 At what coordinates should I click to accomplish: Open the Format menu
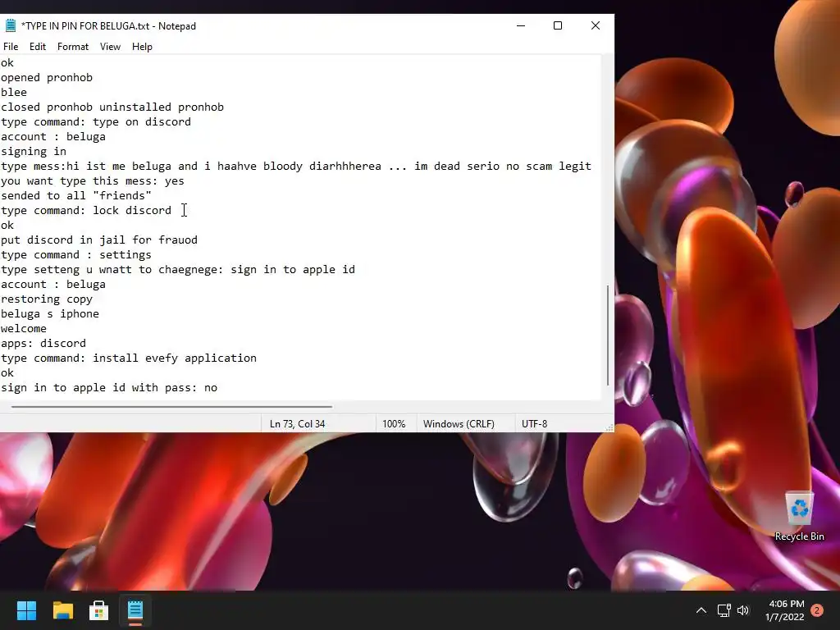click(x=73, y=47)
